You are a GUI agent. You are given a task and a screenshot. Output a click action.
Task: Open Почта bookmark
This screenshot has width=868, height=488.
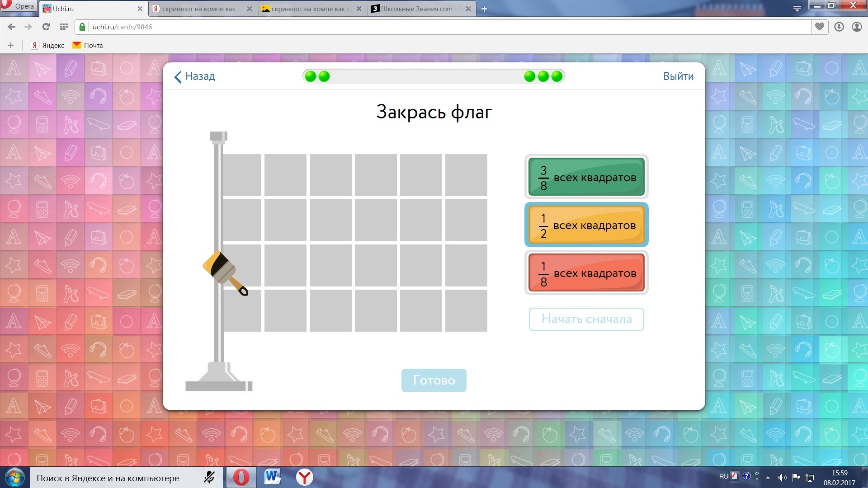[x=88, y=45]
